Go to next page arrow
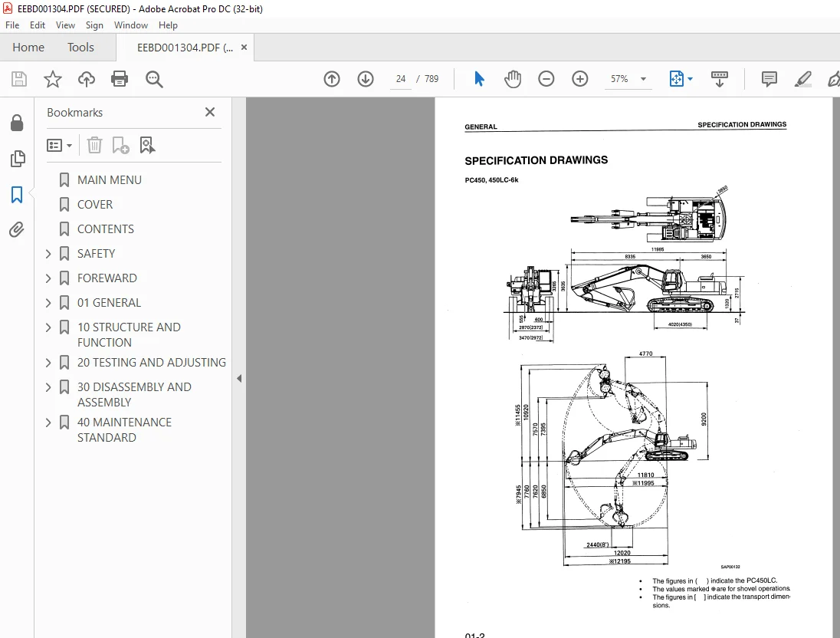 click(366, 79)
